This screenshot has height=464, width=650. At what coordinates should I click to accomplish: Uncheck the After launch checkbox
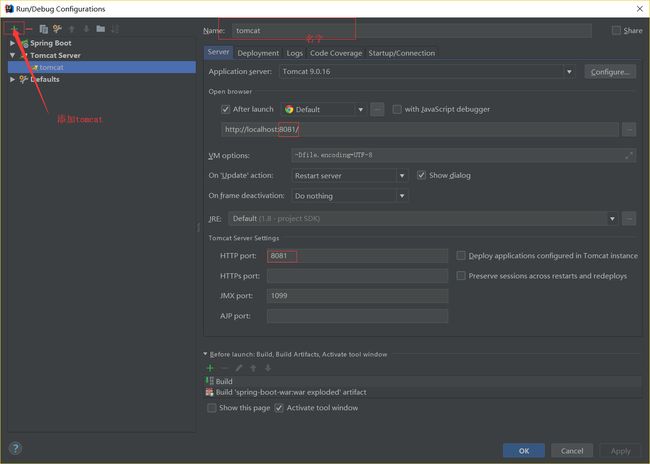[226, 109]
